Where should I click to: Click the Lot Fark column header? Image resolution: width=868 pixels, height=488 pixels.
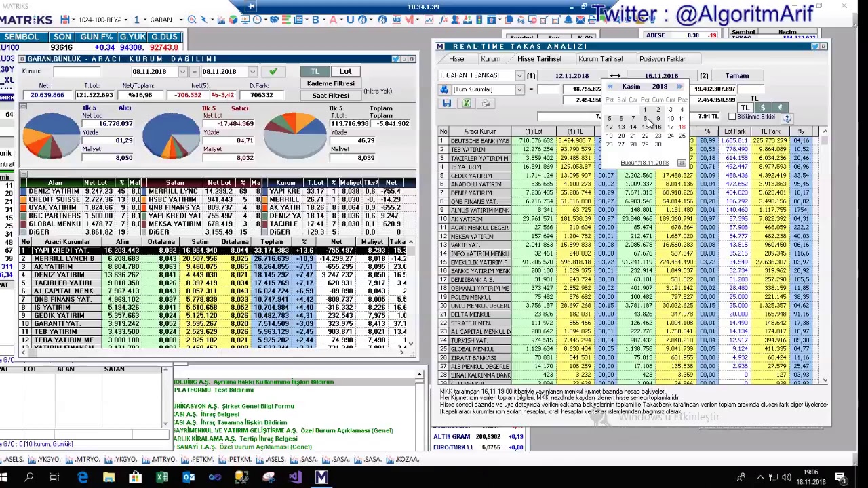pos(734,131)
